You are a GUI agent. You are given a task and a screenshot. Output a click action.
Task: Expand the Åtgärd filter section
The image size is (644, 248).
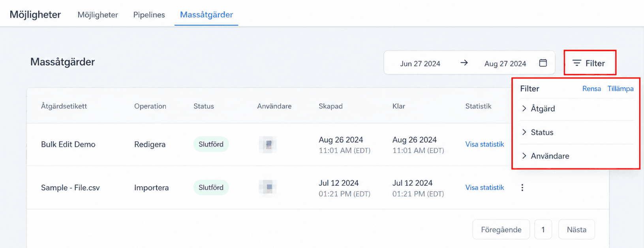pos(576,109)
